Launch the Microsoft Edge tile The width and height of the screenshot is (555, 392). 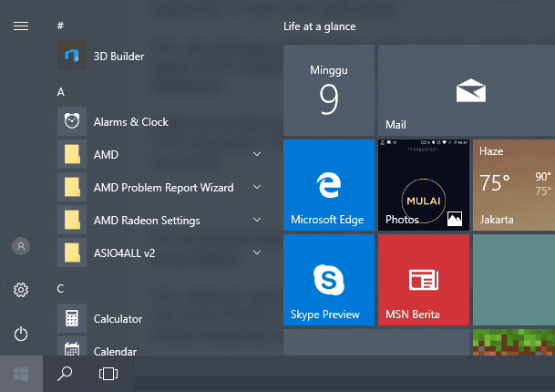(x=329, y=185)
